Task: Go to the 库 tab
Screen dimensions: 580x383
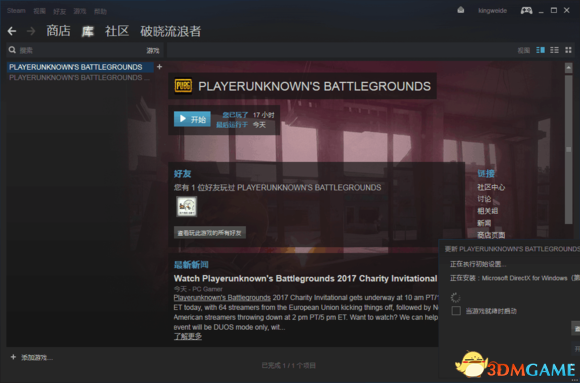Action: click(x=88, y=31)
